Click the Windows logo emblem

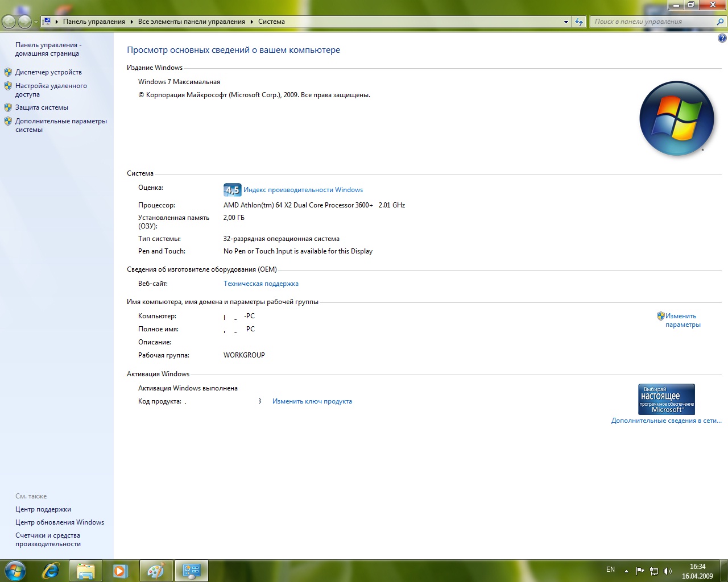(676, 119)
